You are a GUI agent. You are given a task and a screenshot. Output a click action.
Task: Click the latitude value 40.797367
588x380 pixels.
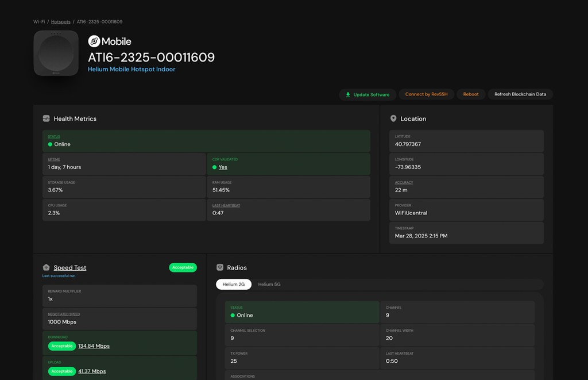point(408,144)
